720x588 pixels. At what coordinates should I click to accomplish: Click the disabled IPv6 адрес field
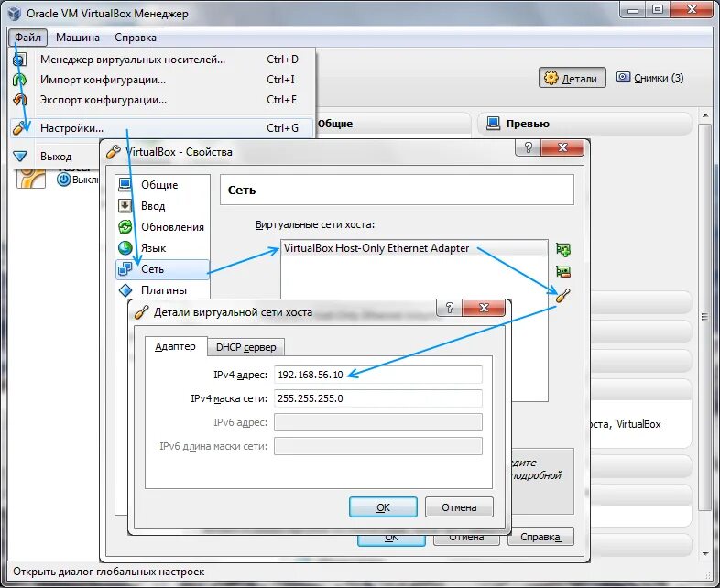click(x=378, y=422)
